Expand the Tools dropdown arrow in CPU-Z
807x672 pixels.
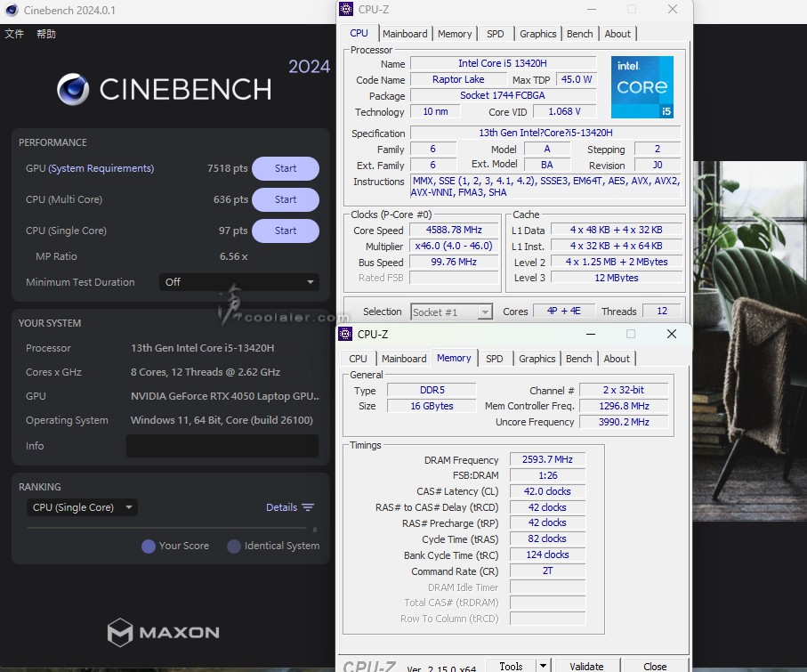point(543,666)
